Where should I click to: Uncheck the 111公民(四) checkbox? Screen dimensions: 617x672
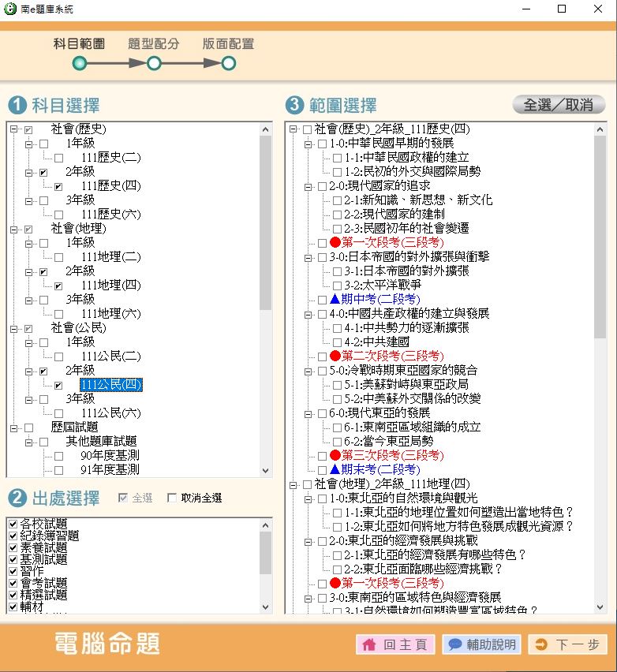(x=58, y=385)
